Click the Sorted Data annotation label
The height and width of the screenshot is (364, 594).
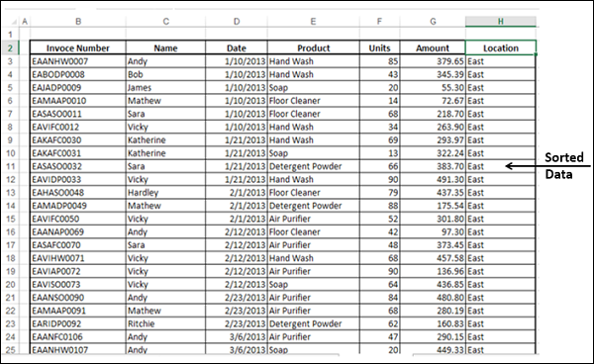click(x=564, y=166)
